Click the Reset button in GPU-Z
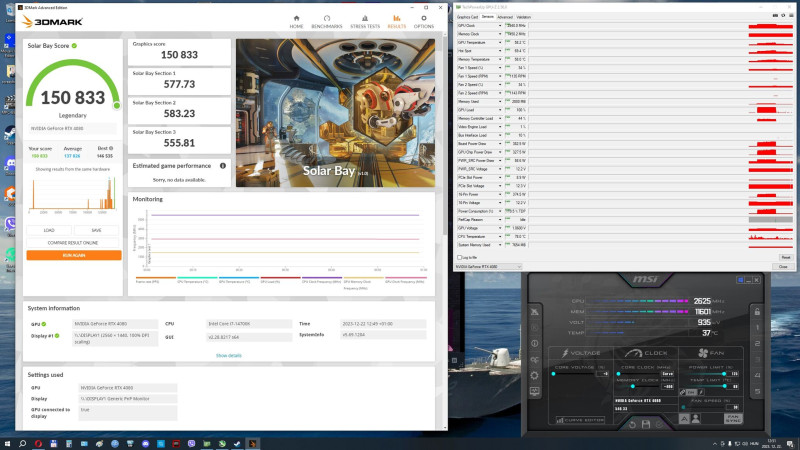The image size is (800, 450). click(785, 258)
